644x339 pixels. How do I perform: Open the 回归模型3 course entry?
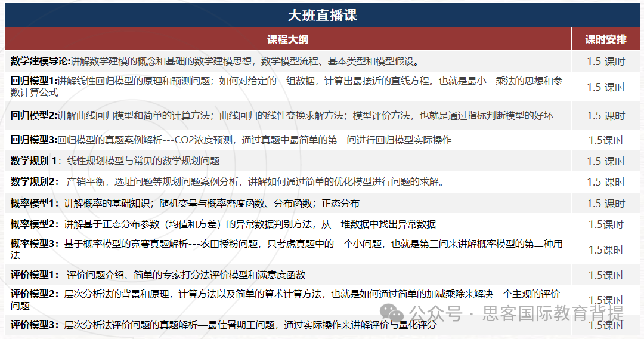(33, 140)
